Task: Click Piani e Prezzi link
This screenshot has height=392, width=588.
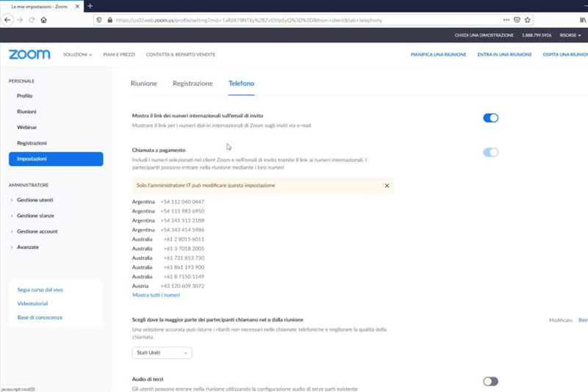Action: [x=119, y=54]
